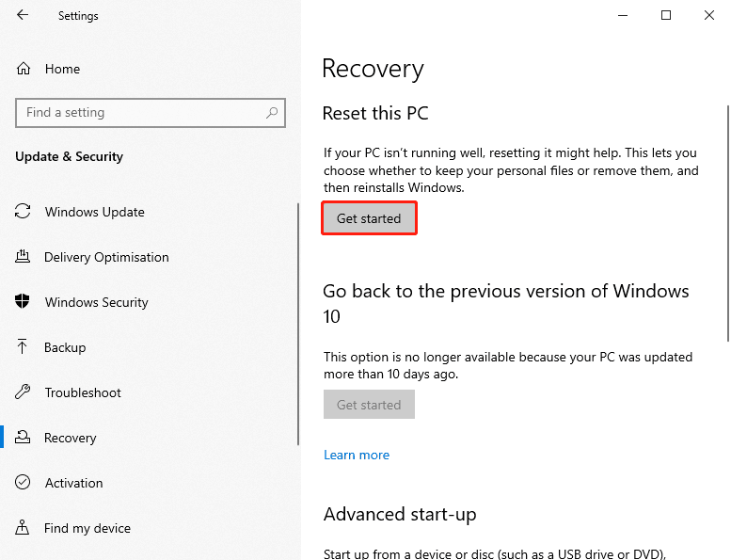
Task: Open the Recovery settings page
Action: (x=70, y=438)
